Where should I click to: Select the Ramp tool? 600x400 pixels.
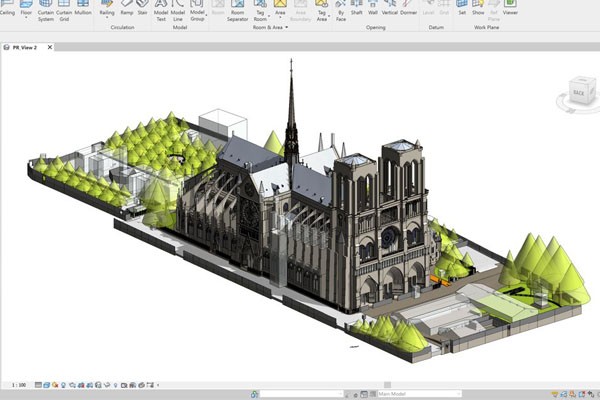pos(127,8)
